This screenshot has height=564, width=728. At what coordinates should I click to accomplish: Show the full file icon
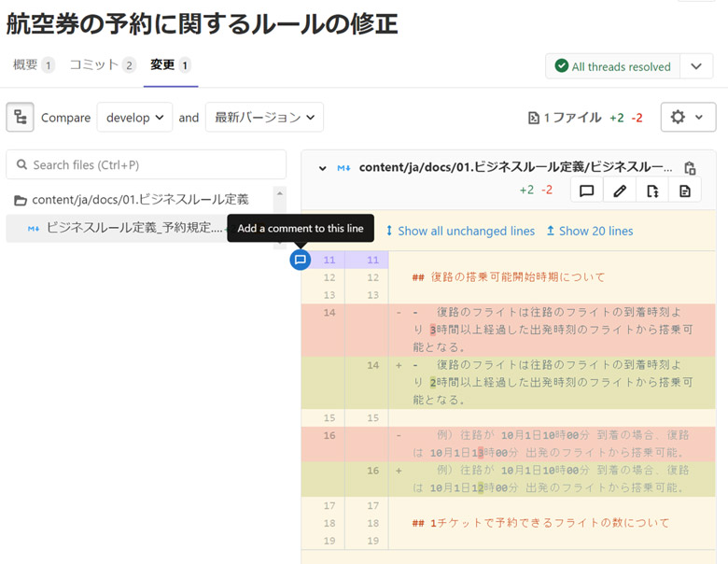pyautogui.click(x=652, y=190)
